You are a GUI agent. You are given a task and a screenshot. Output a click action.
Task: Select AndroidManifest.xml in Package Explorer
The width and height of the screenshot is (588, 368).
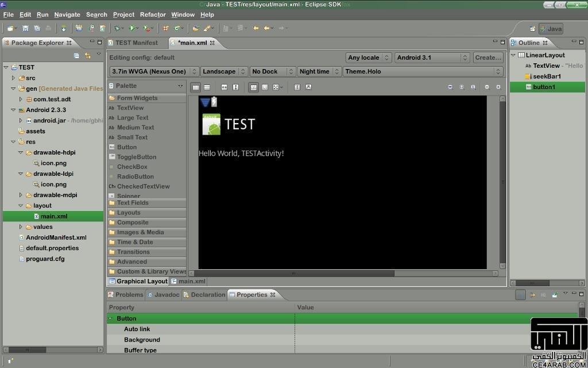pyautogui.click(x=56, y=237)
